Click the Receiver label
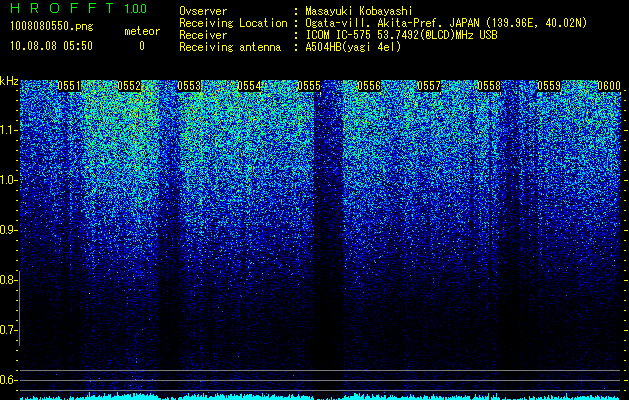 tap(203, 35)
